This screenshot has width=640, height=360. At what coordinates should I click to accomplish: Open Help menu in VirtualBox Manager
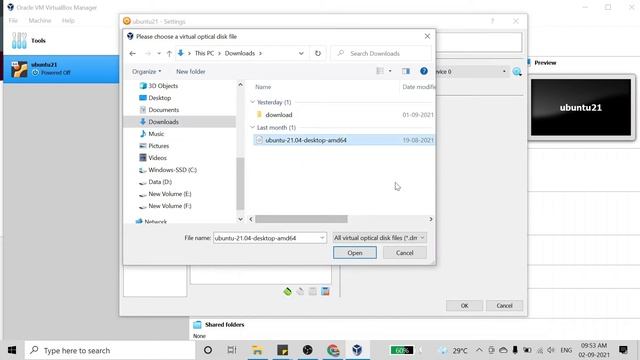[68, 20]
